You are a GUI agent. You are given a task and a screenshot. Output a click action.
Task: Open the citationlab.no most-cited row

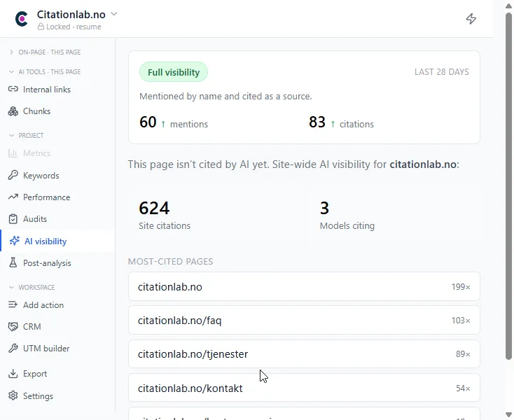tap(304, 286)
